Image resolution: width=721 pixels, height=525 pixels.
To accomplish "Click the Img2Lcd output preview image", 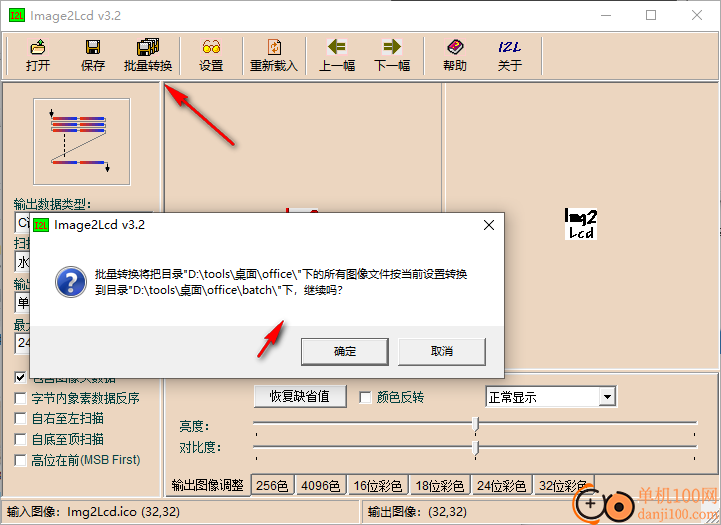I will [581, 223].
